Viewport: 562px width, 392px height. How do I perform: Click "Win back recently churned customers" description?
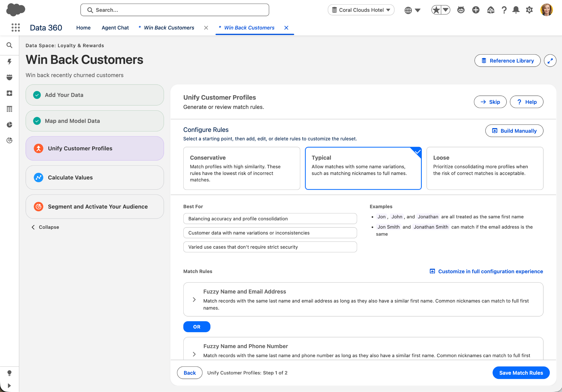75,75
